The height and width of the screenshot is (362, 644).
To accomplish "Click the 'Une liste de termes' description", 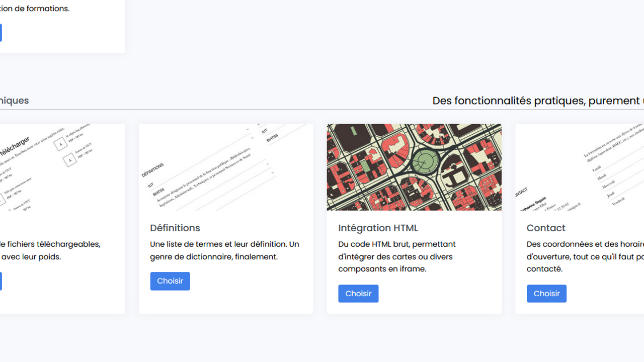I will click(224, 250).
